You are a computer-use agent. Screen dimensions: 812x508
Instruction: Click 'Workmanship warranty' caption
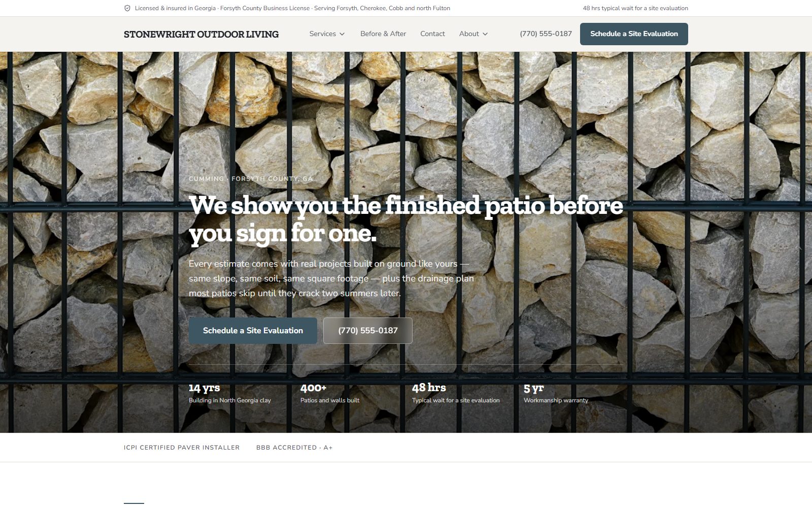pos(556,400)
